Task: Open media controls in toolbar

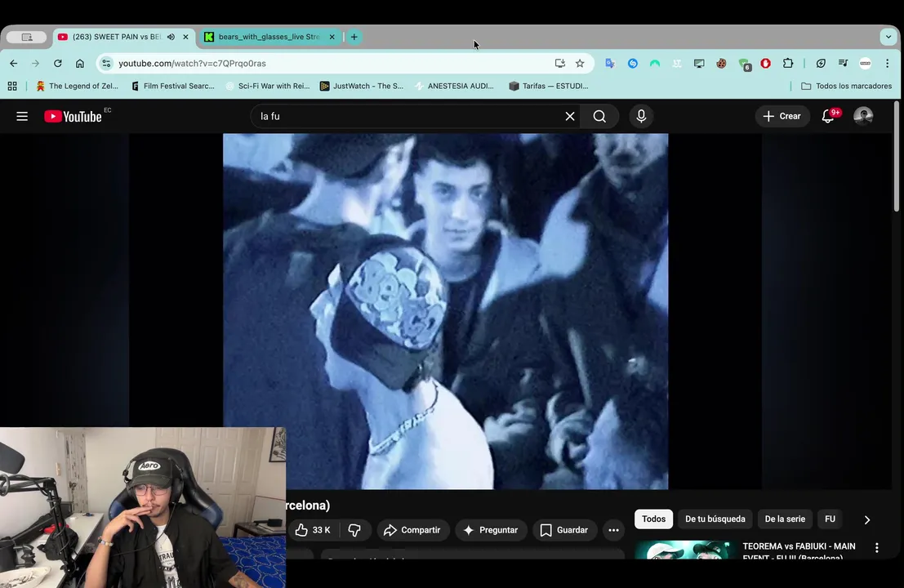Action: point(843,64)
